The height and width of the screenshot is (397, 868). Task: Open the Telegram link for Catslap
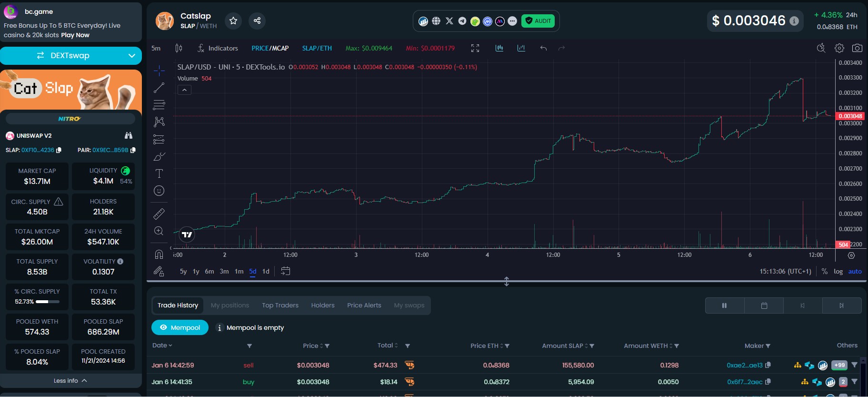click(462, 21)
